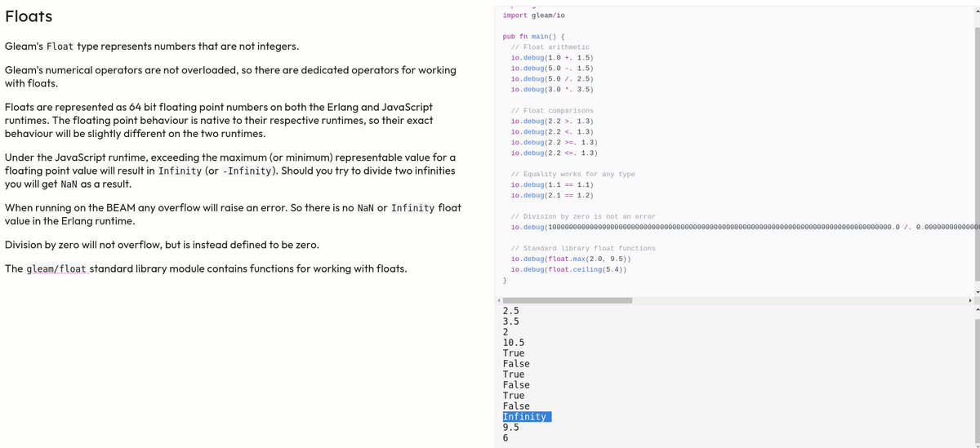Click the horizontal scrollbar thumb under the code editor

pos(566,300)
